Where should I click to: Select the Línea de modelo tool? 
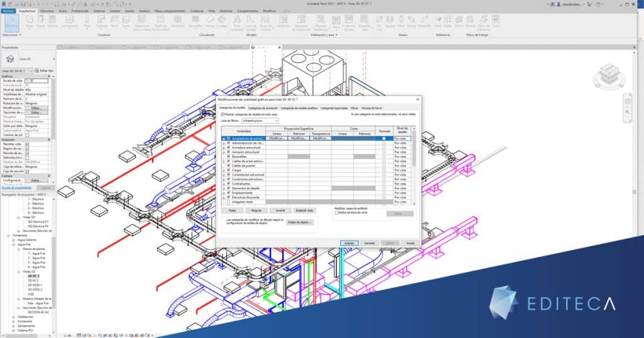tap(251, 23)
